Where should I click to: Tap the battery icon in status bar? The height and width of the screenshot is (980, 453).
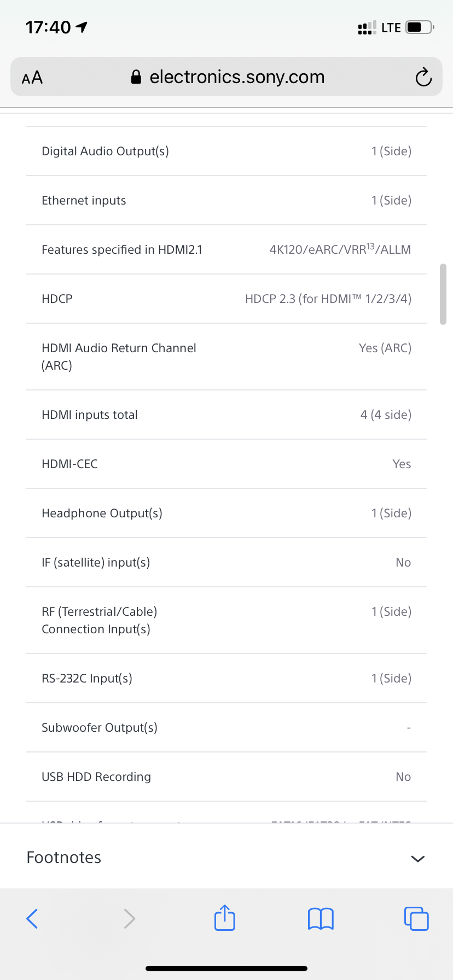pyautogui.click(x=419, y=27)
